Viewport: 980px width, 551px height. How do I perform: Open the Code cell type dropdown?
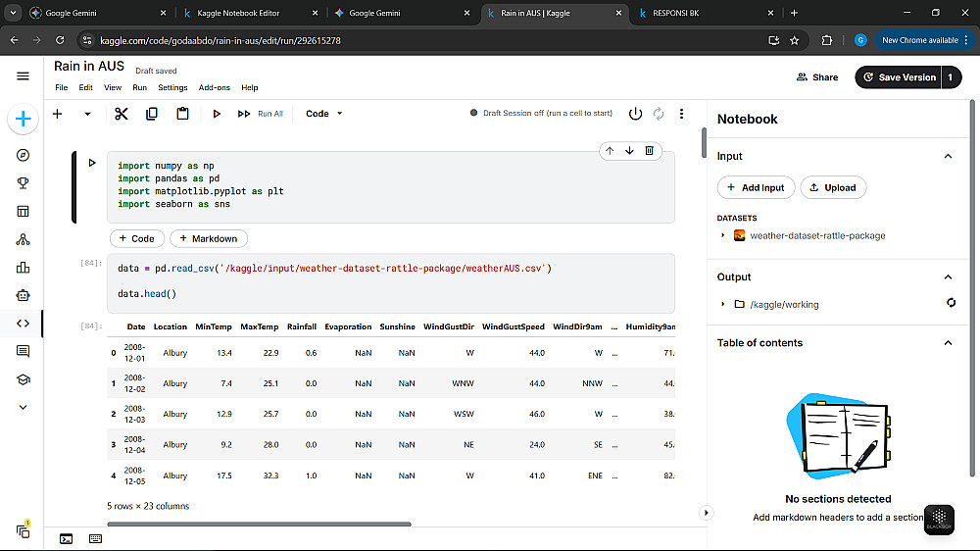324,114
